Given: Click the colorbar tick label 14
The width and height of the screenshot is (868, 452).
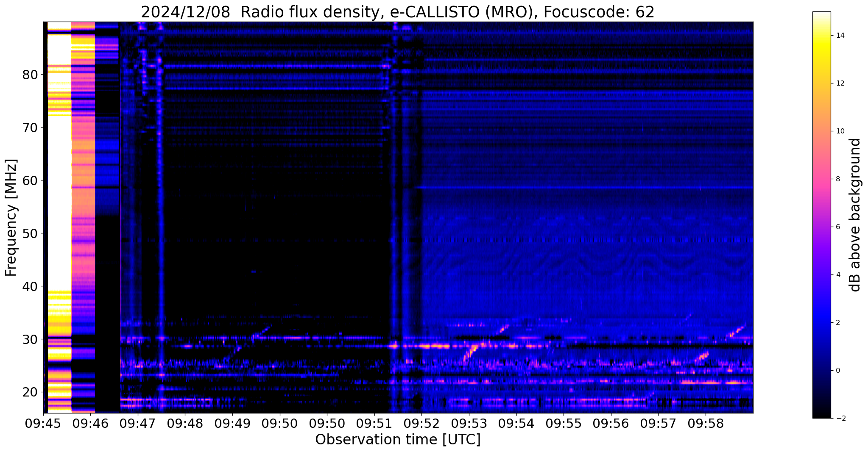Looking at the screenshot, I should pos(840,36).
